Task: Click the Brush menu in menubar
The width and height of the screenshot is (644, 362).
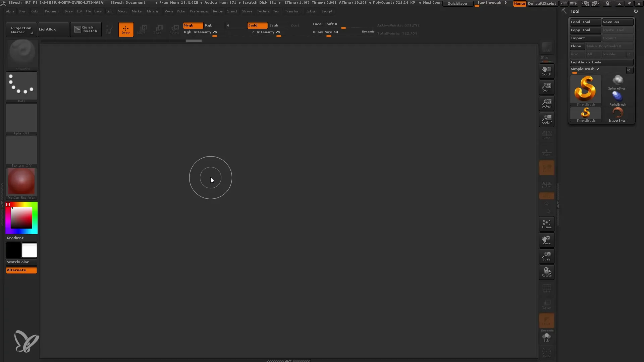Action: pos(22,11)
